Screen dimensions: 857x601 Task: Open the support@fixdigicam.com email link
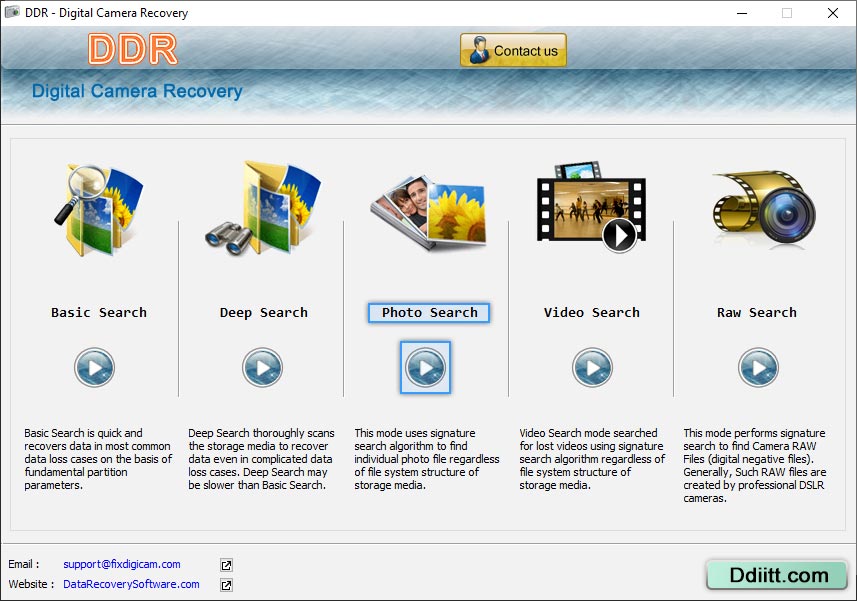[122, 564]
